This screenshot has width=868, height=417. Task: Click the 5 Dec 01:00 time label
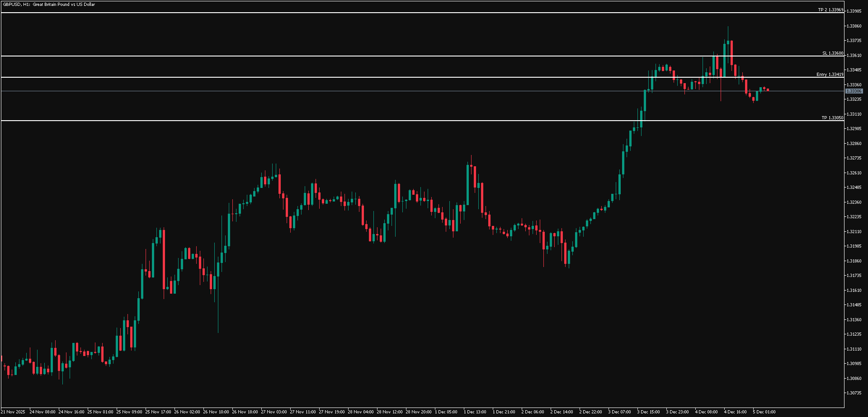tap(764, 412)
